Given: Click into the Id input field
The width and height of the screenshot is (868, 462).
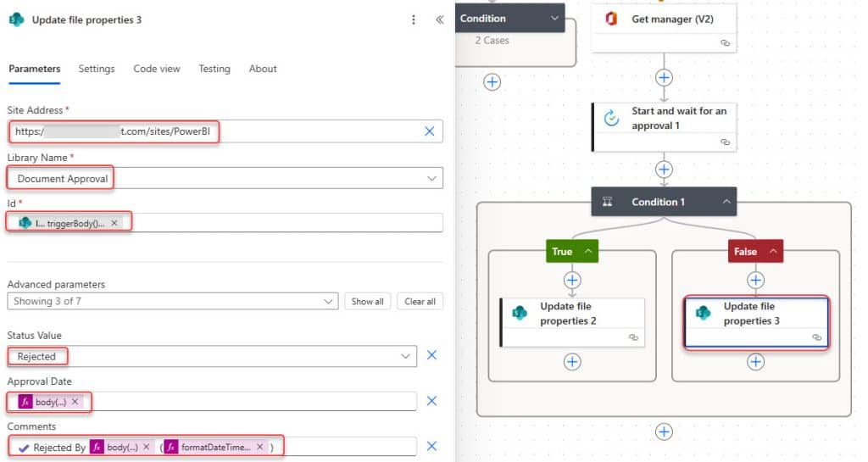Looking at the screenshot, I should point(225,222).
